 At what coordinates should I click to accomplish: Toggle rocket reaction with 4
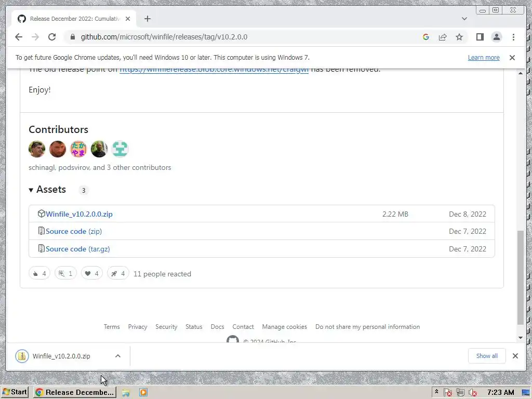coord(118,273)
